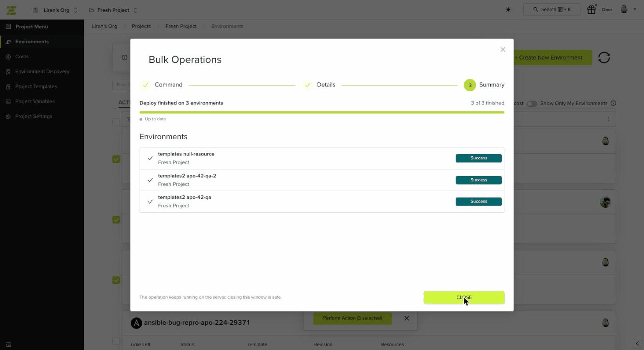Image resolution: width=644 pixels, height=350 pixels.
Task: Click the env0 logo in top-left corner
Action: (12, 10)
